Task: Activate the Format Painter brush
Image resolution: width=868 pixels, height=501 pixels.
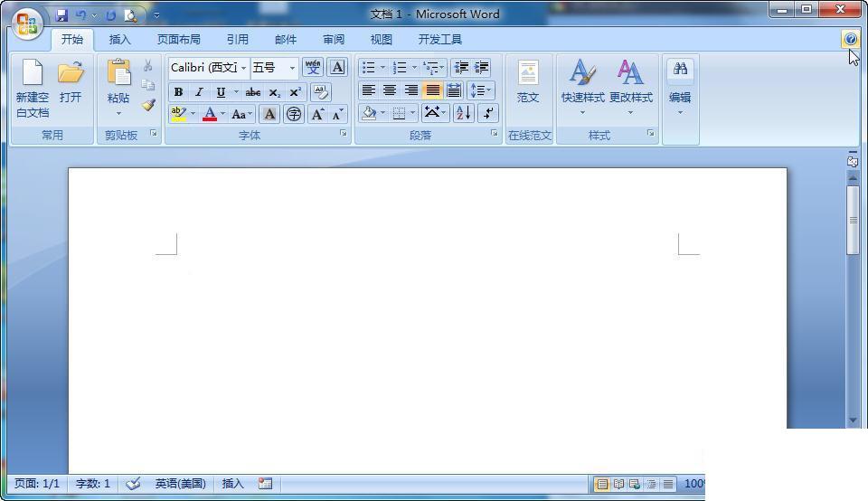Action: point(147,105)
